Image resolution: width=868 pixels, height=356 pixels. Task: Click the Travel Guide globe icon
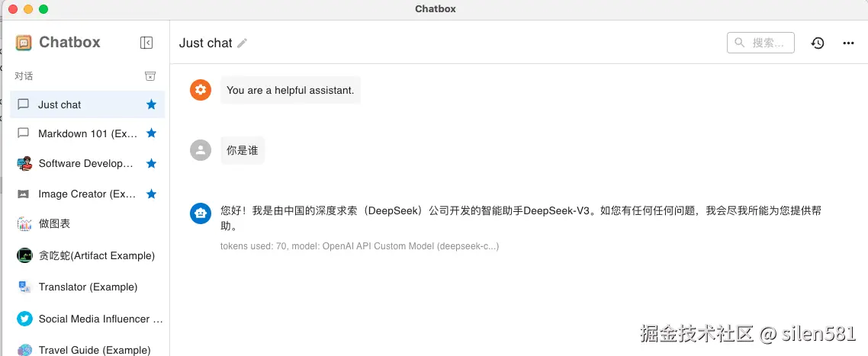pos(24,350)
